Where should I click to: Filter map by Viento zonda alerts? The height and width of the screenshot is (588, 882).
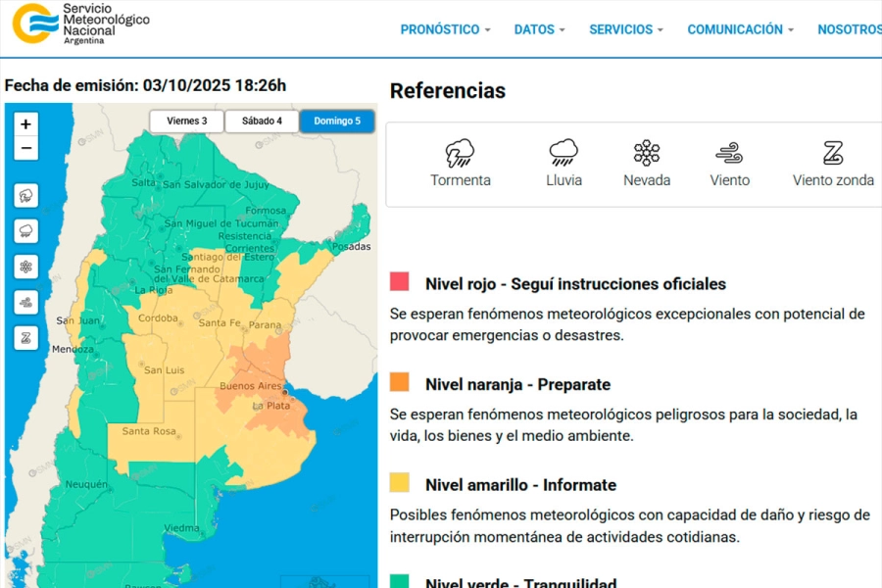pyautogui.click(x=26, y=338)
